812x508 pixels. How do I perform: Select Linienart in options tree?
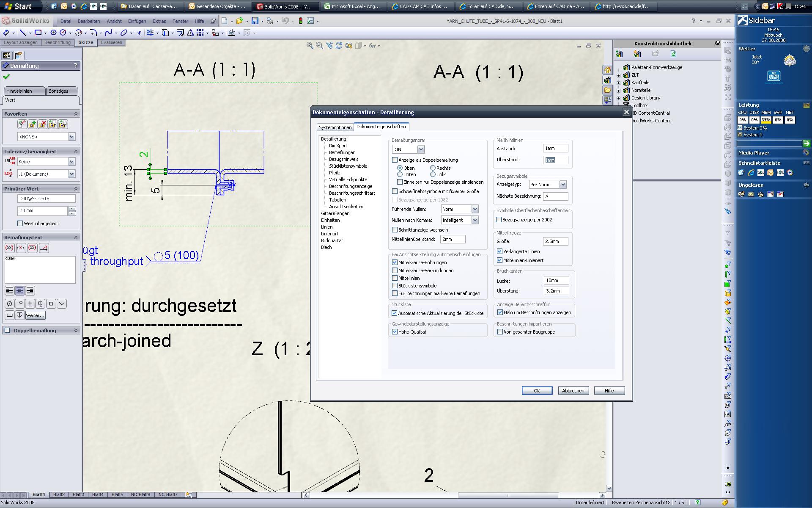(329, 234)
